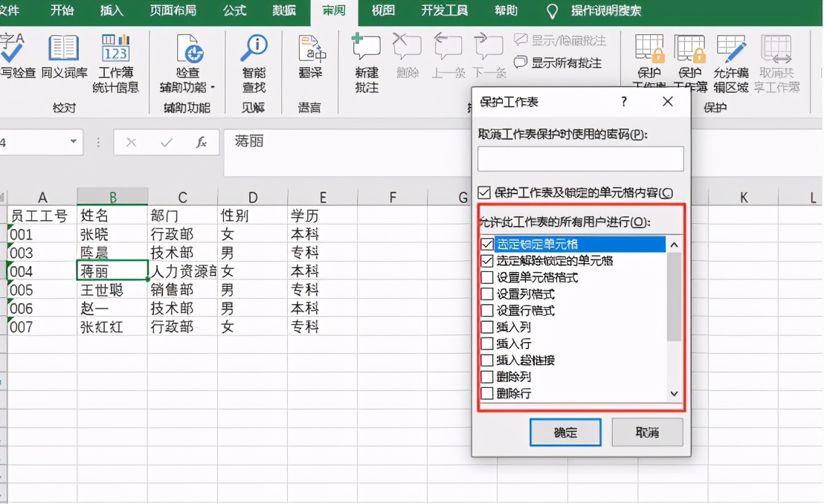
Task: Go to Previous comment (上一条)
Action: click(448, 56)
